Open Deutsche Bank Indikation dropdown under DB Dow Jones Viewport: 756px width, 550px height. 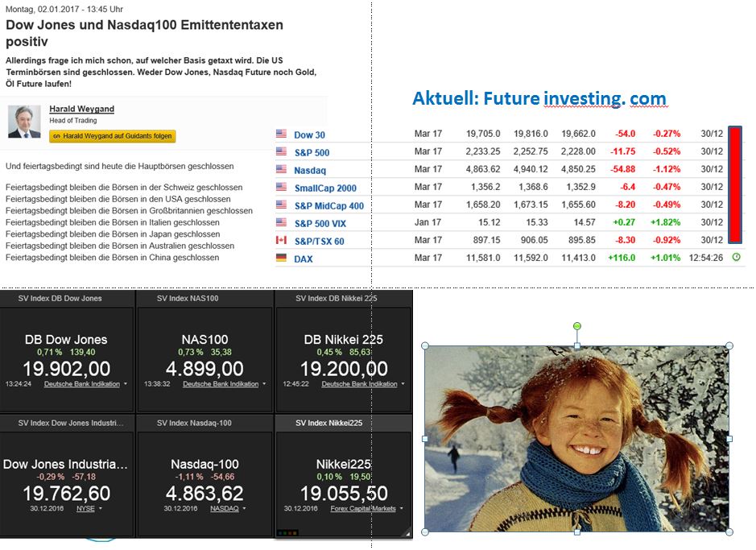pyautogui.click(x=126, y=384)
